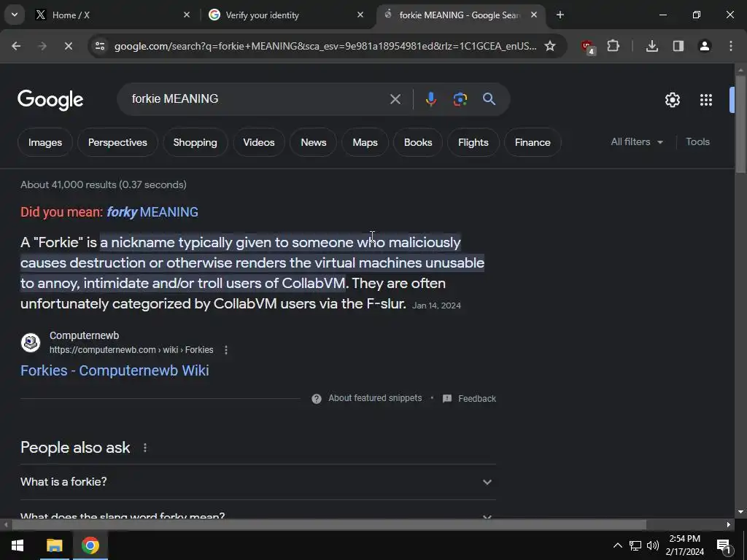Click the Computernewb site favicon
The height and width of the screenshot is (560, 747).
pyautogui.click(x=31, y=343)
